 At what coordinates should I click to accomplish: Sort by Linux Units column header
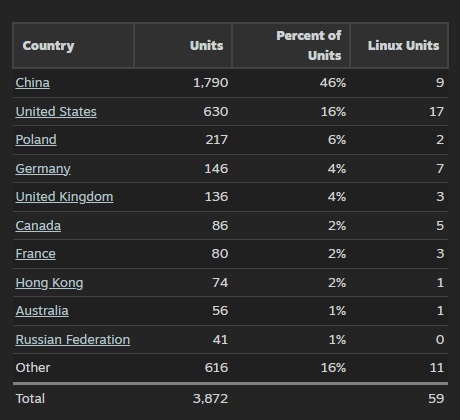(x=403, y=46)
